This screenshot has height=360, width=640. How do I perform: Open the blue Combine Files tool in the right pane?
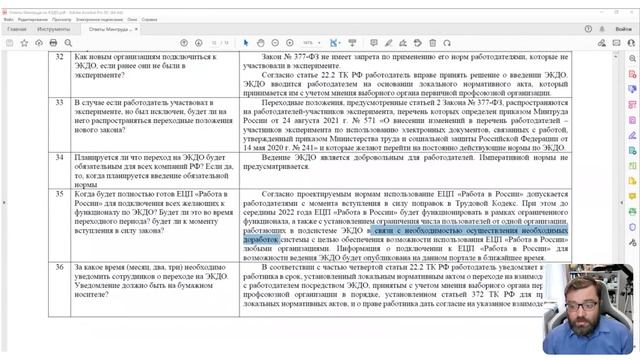point(632,89)
